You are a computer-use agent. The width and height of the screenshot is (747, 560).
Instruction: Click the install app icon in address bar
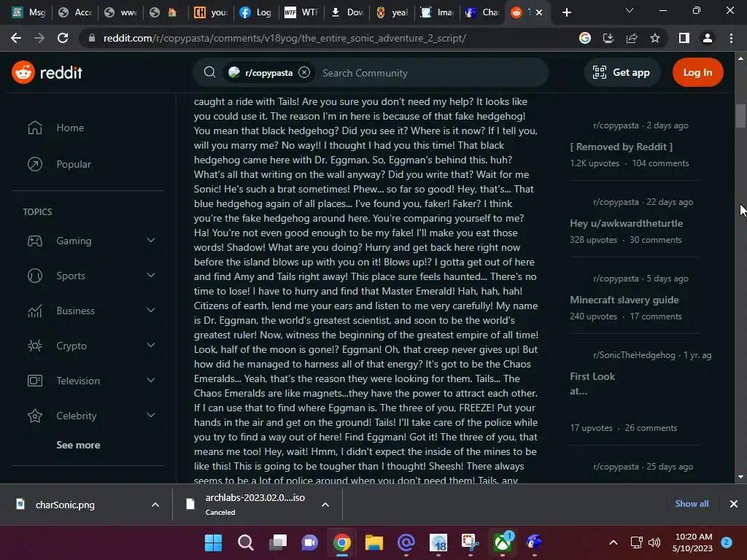608,38
